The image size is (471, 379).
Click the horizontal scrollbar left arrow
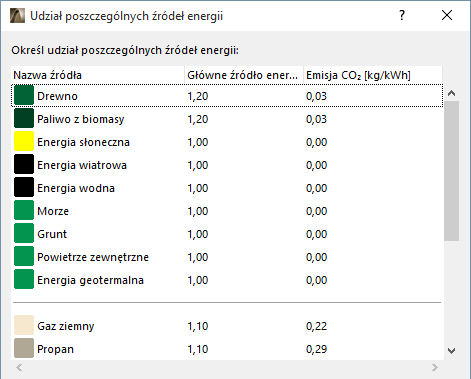(19, 367)
